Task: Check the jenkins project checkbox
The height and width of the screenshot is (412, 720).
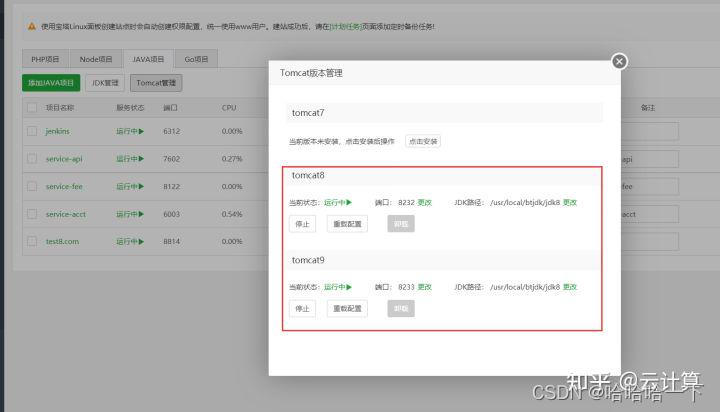Action: tap(32, 131)
